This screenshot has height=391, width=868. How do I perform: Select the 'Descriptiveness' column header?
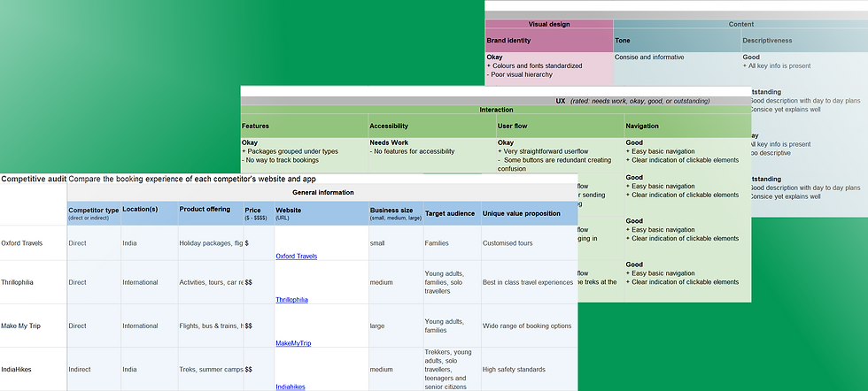coord(805,41)
